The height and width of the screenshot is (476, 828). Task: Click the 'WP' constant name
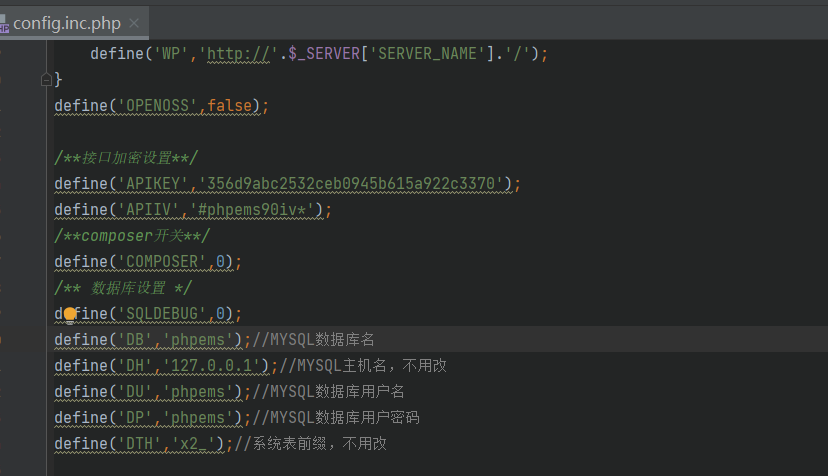(171, 53)
